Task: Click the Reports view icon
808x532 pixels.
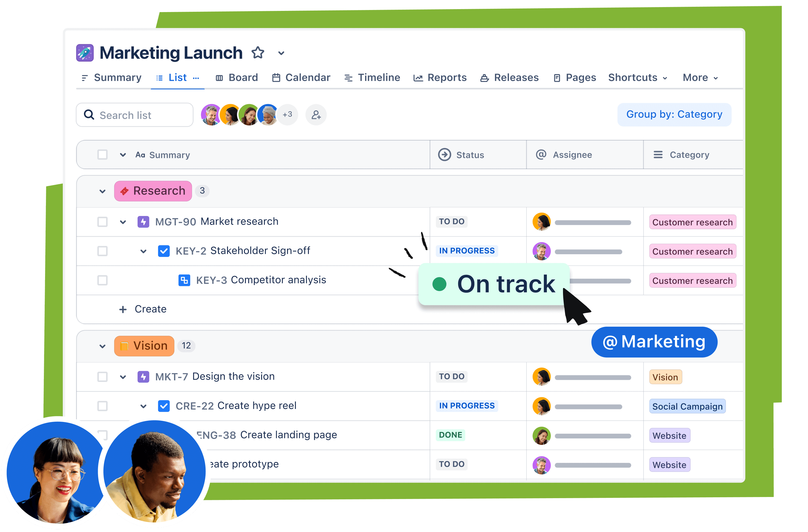Action: pyautogui.click(x=416, y=77)
